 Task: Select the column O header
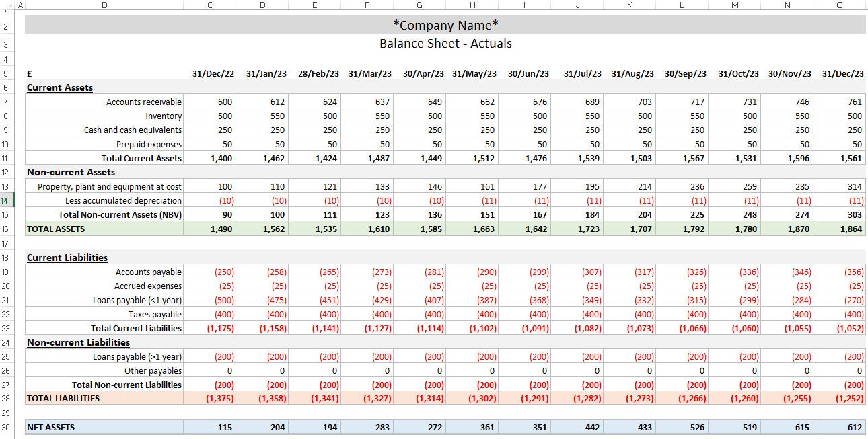click(x=839, y=5)
